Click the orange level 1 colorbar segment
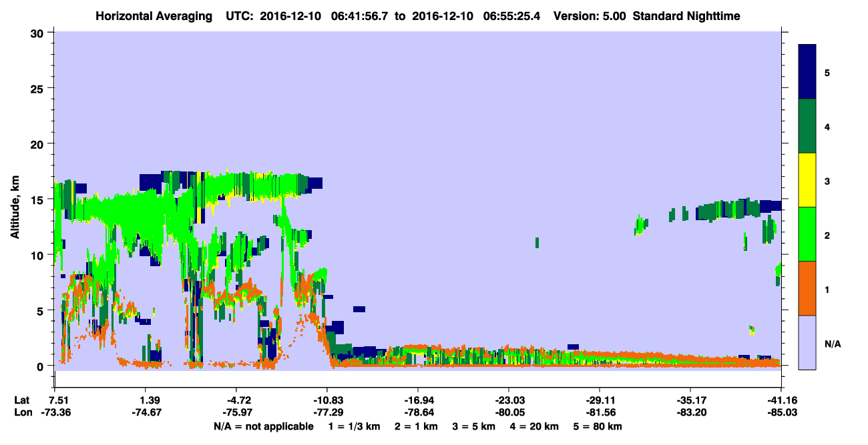 pyautogui.click(x=807, y=288)
